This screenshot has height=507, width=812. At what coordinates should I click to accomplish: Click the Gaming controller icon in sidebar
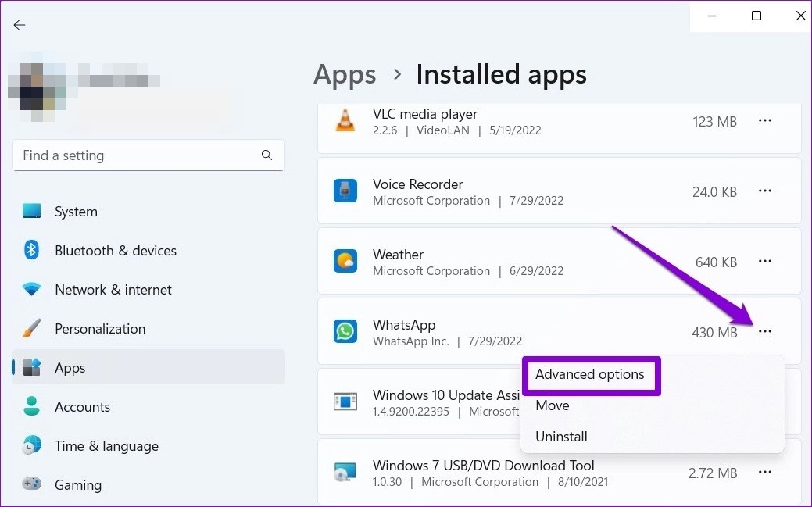[x=32, y=484]
